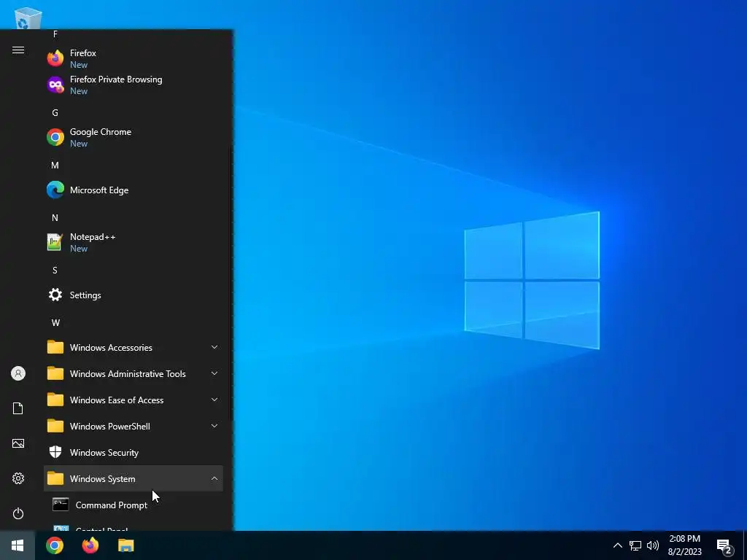Open Settings from the app list
This screenshot has height=560, width=747.
tap(133, 295)
